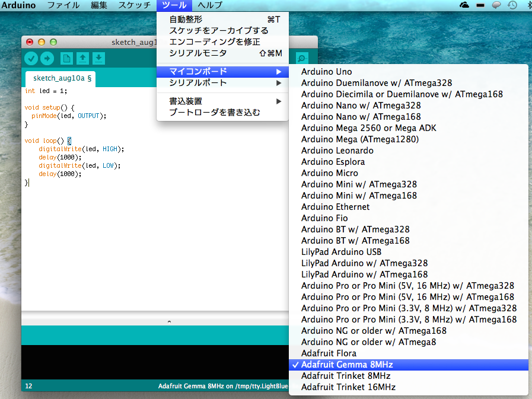The height and width of the screenshot is (399, 532).
Task: Pick Pro Mini (5V, 16 MHz) w/ ATmega168
Action: coord(409,297)
